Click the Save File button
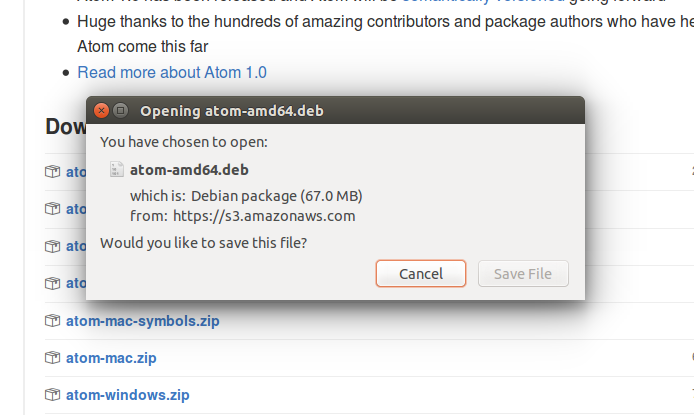The height and width of the screenshot is (415, 694). point(523,273)
